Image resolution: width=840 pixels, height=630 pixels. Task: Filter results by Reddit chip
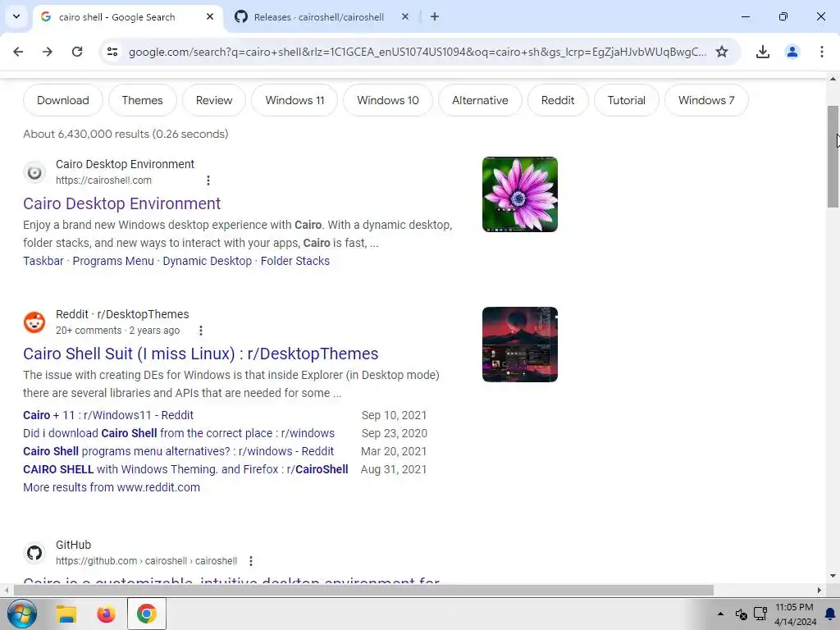[x=558, y=100]
